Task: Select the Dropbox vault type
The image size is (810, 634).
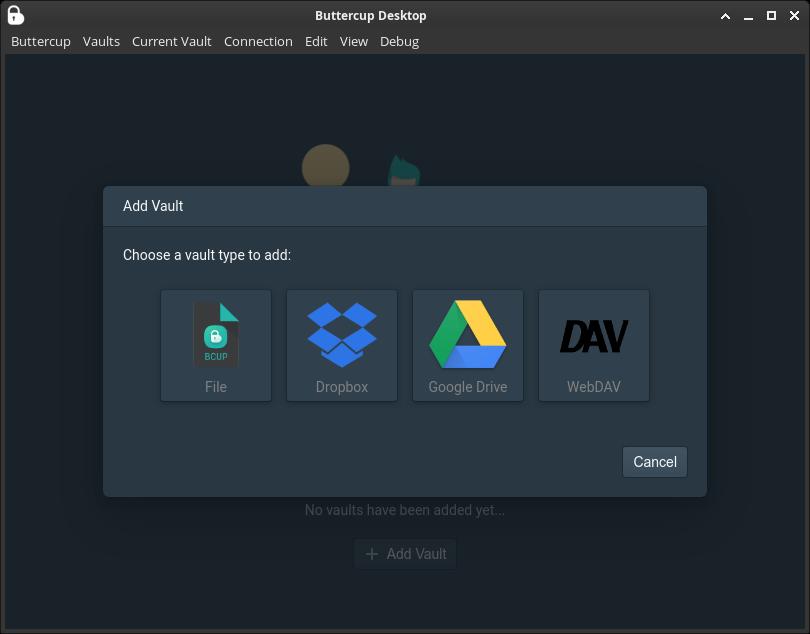Action: coord(341,345)
